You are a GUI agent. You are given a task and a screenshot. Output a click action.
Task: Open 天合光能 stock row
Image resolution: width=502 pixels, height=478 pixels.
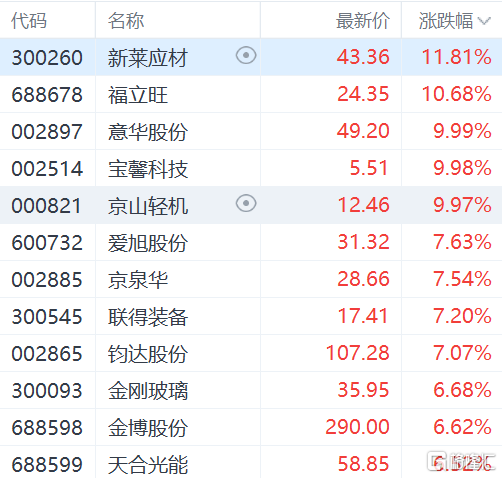click(x=251, y=463)
